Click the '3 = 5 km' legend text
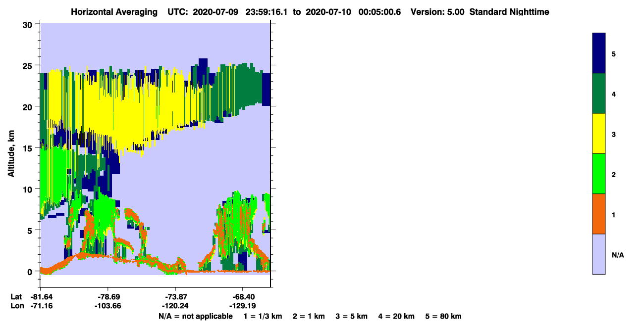Viewport: 644px width, 330px height. pyautogui.click(x=352, y=316)
